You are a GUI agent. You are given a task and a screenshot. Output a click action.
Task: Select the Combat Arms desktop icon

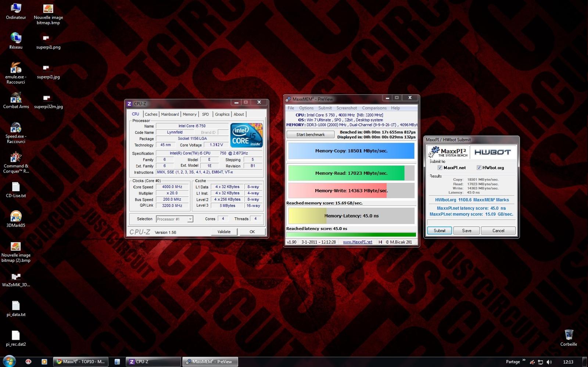tap(16, 97)
